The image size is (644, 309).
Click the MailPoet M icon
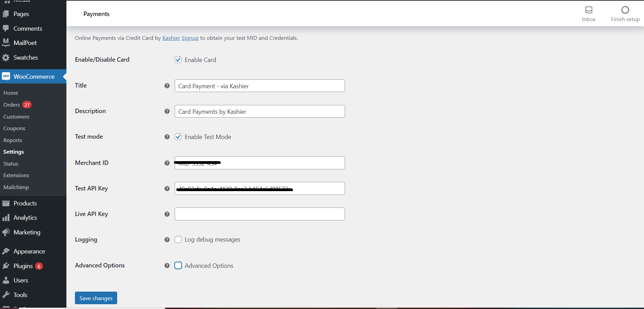[x=6, y=43]
